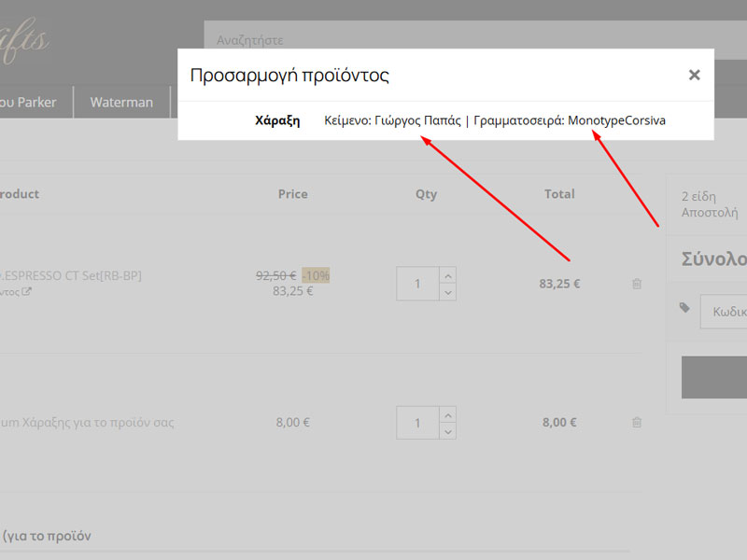Select text Γραμματοσειρά: MonotypeCorsiva
The width and height of the screenshot is (747, 560).
click(570, 120)
